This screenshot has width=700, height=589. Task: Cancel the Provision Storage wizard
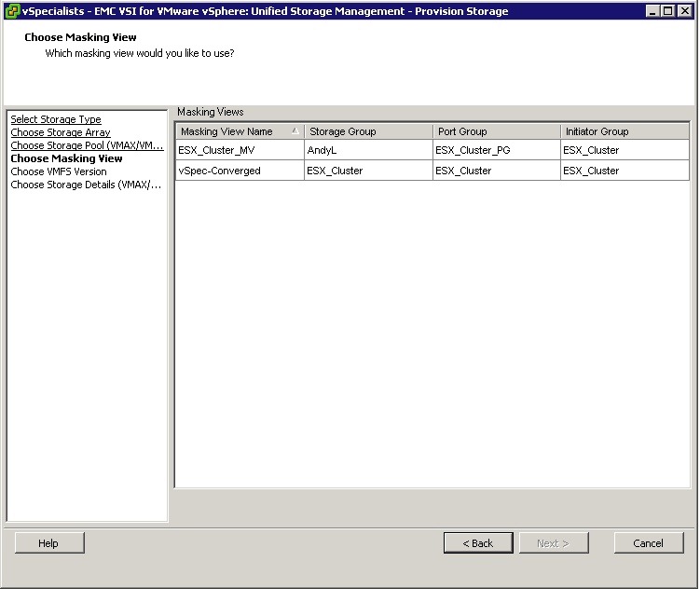click(648, 543)
